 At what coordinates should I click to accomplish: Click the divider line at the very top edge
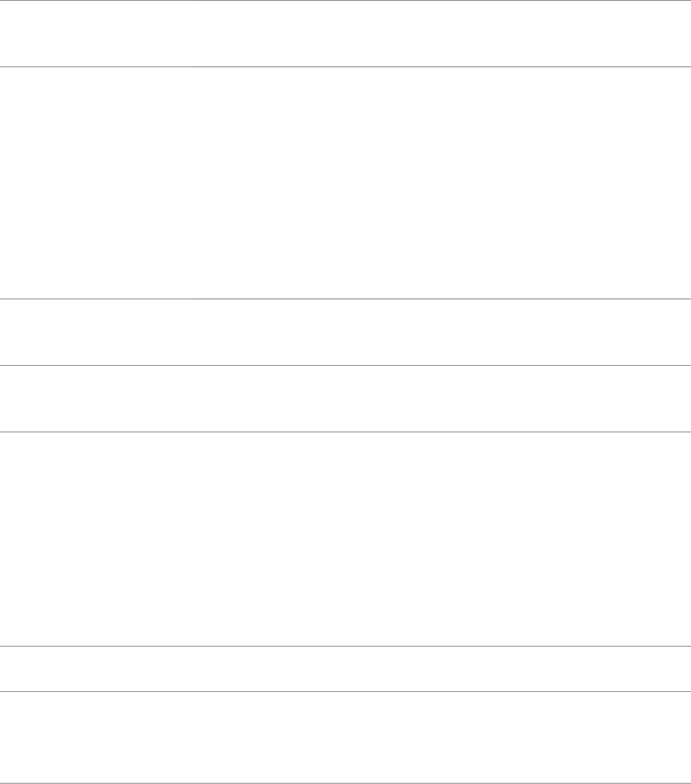pos(345,1)
